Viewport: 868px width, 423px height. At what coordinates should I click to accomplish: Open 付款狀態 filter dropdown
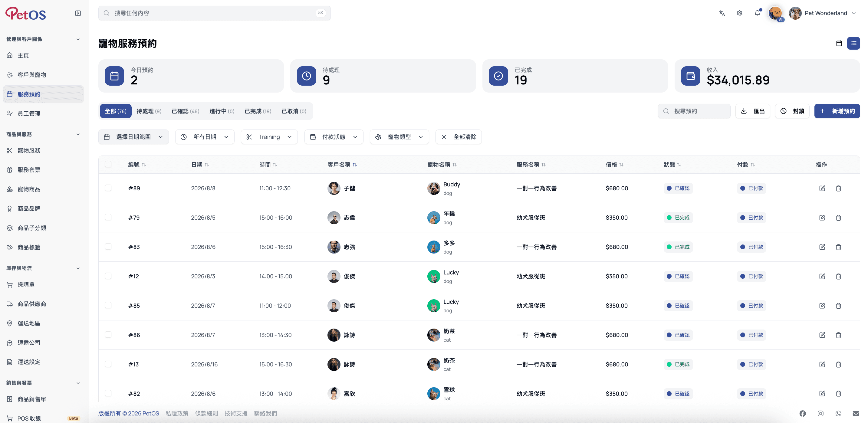[334, 137]
